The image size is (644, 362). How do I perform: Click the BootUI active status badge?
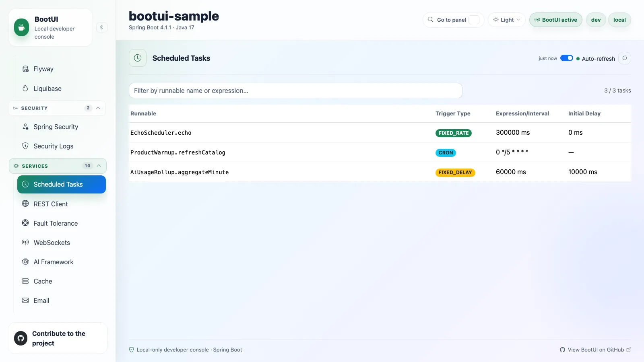[x=555, y=20]
